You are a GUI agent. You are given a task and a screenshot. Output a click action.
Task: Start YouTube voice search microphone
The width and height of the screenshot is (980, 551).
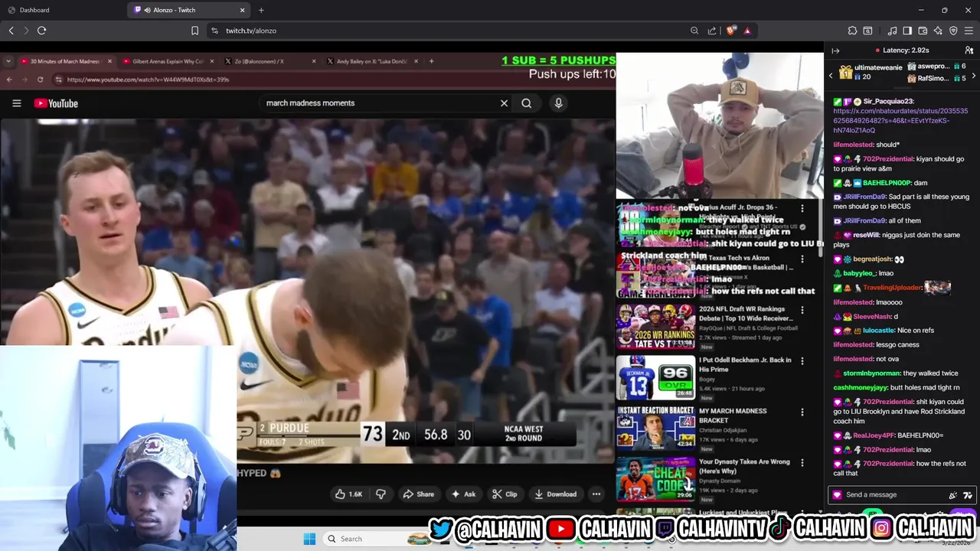click(x=558, y=103)
